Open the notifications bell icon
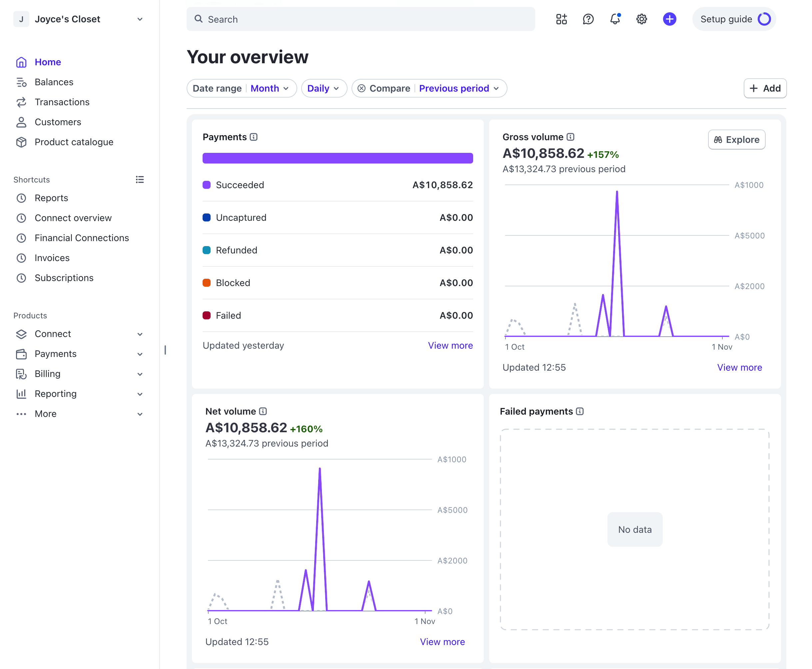 pos(615,19)
